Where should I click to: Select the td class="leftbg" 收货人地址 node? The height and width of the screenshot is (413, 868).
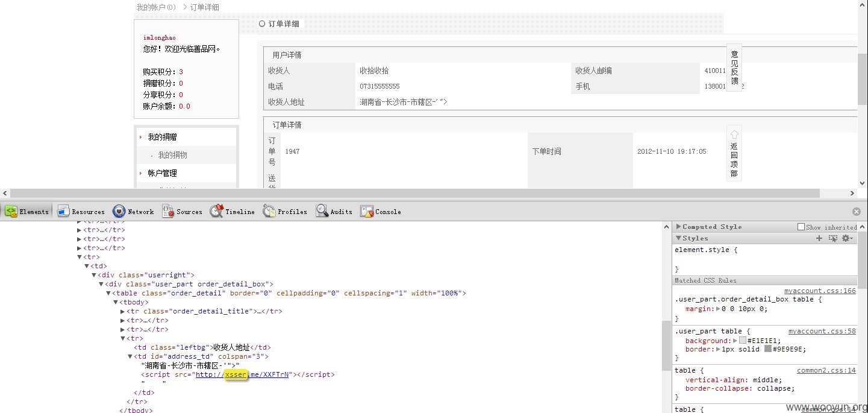pyautogui.click(x=202, y=347)
